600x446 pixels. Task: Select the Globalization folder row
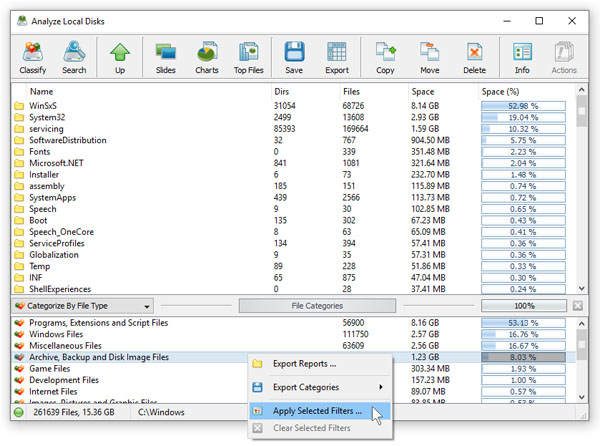pos(293,255)
